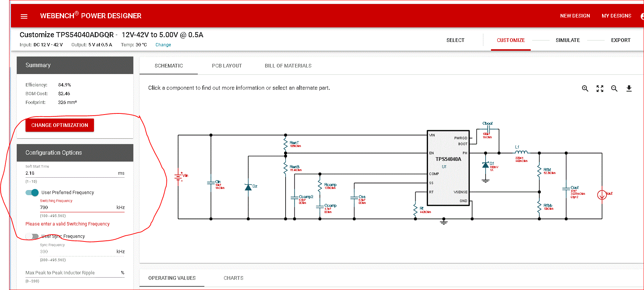The width and height of the screenshot is (644, 290).
Task: Click the Sync Frequency input field
Action: pyautogui.click(x=82, y=251)
